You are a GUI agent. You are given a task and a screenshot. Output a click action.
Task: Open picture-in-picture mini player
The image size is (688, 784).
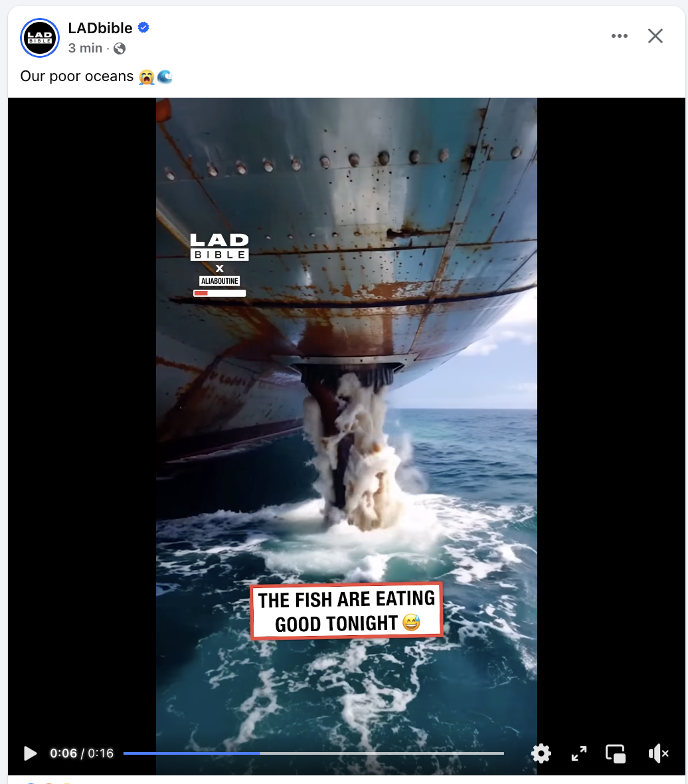click(616, 753)
